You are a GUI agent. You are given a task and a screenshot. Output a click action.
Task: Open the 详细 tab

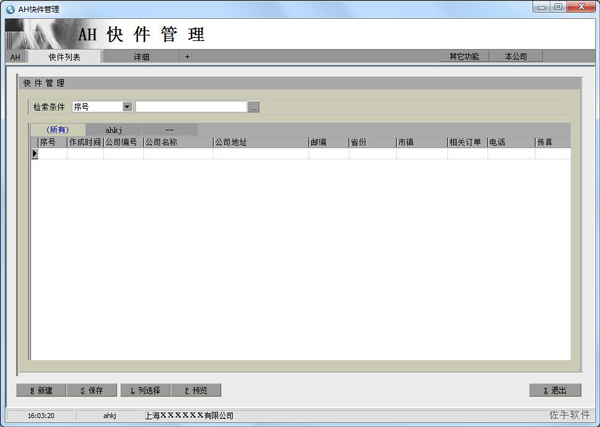[x=141, y=57]
